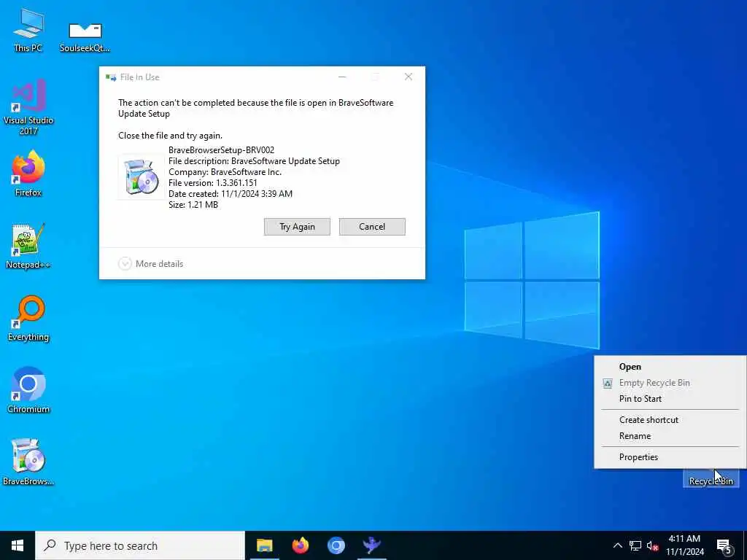Minimize the File In Use dialog
The width and height of the screenshot is (747, 560).
(x=342, y=77)
